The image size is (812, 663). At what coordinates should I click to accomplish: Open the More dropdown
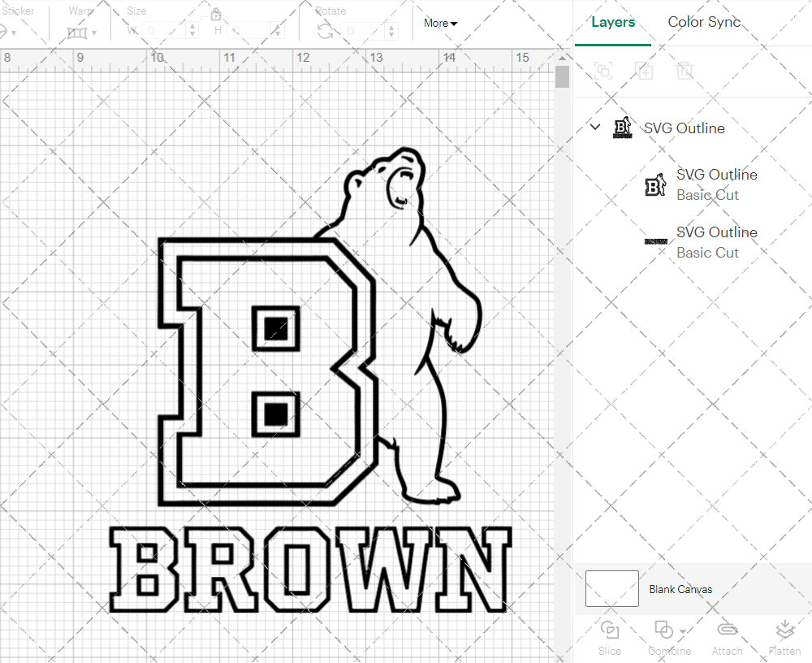[439, 23]
